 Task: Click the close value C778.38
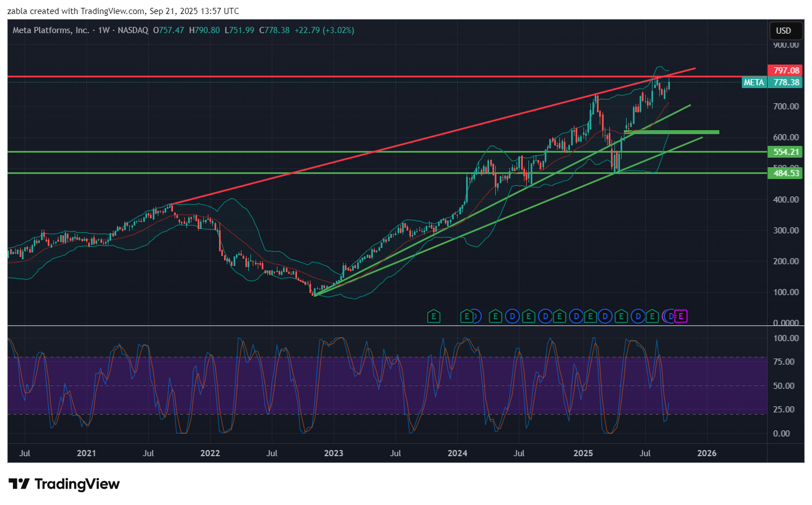[x=275, y=30]
